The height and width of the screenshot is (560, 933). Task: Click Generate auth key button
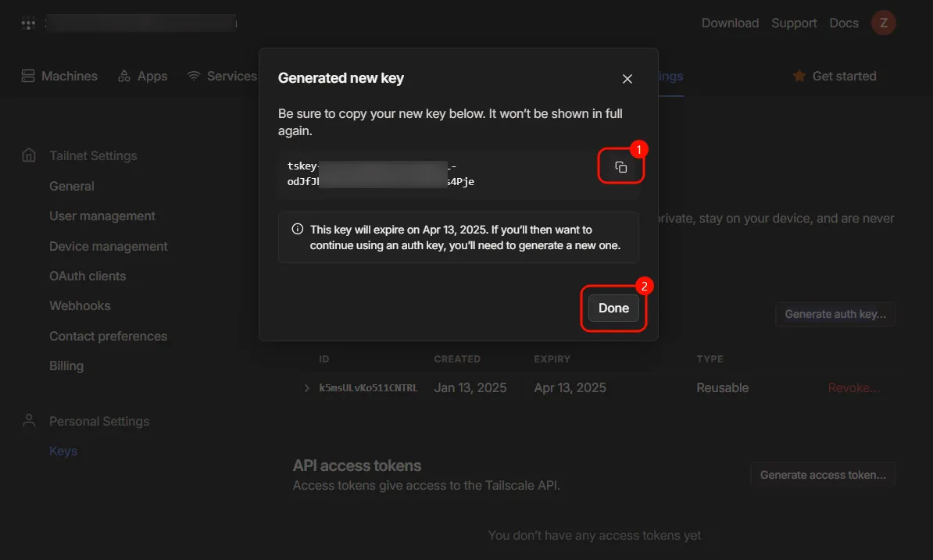(835, 314)
